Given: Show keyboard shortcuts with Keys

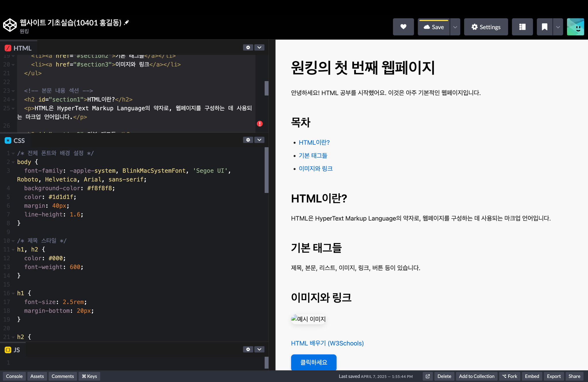Looking at the screenshot, I should (x=89, y=376).
